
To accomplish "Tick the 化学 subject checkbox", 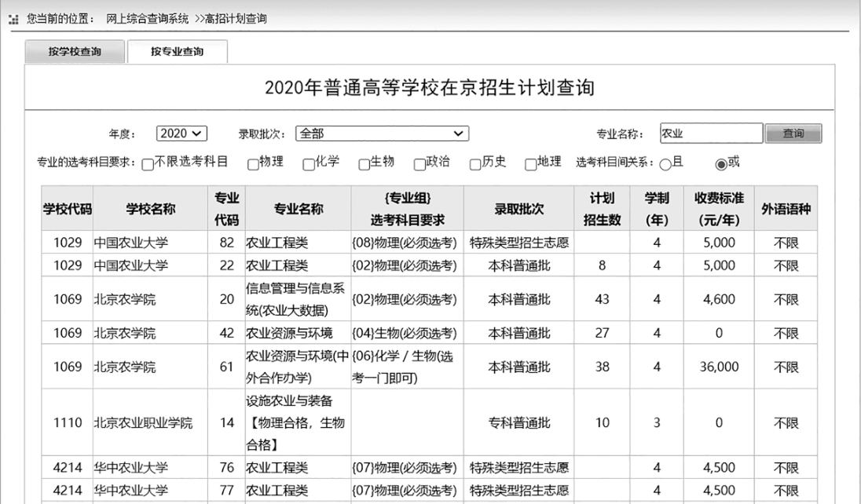I will pos(310,164).
